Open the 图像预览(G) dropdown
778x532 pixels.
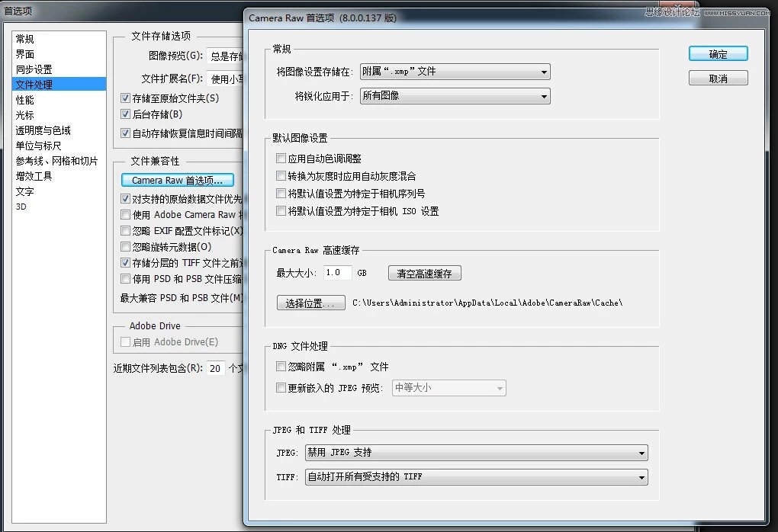coord(225,56)
